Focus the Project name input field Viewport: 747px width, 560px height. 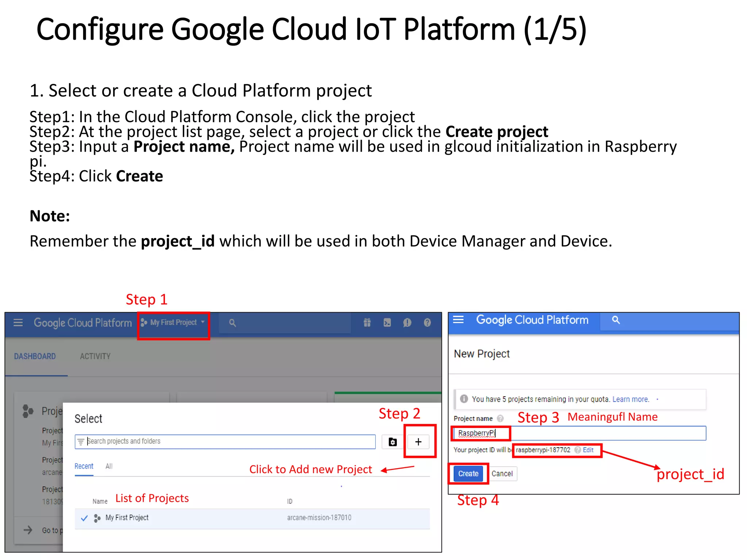click(x=580, y=433)
